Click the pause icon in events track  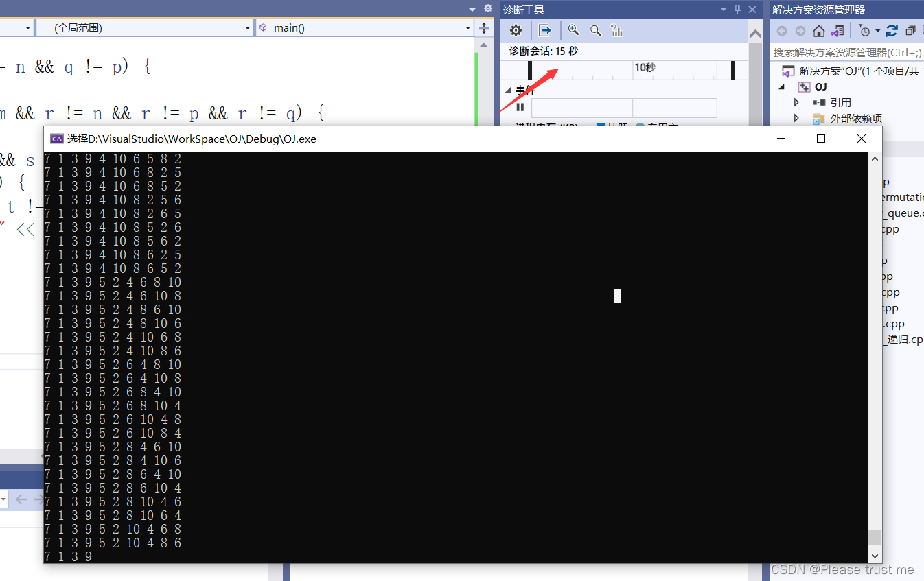[520, 107]
